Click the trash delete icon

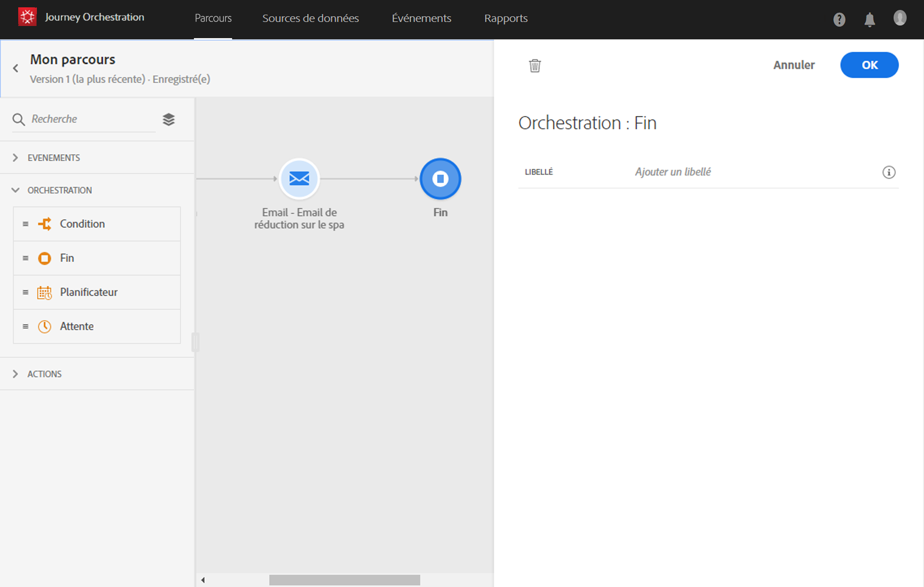click(535, 65)
